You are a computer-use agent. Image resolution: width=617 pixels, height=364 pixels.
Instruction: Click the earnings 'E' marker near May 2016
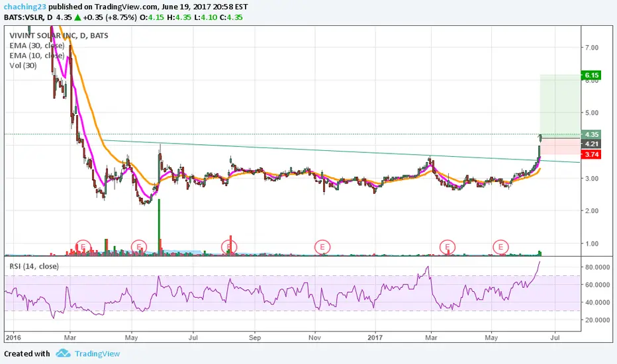(x=139, y=247)
